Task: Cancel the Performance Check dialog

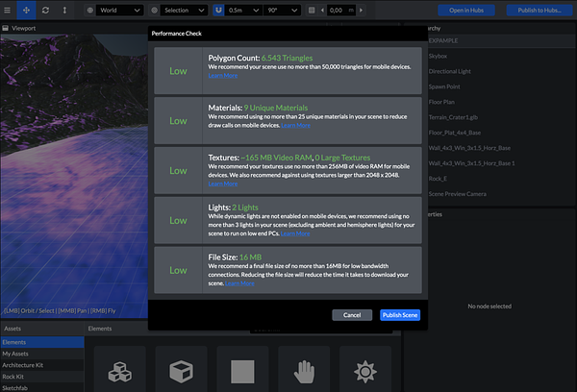Action: click(x=352, y=314)
